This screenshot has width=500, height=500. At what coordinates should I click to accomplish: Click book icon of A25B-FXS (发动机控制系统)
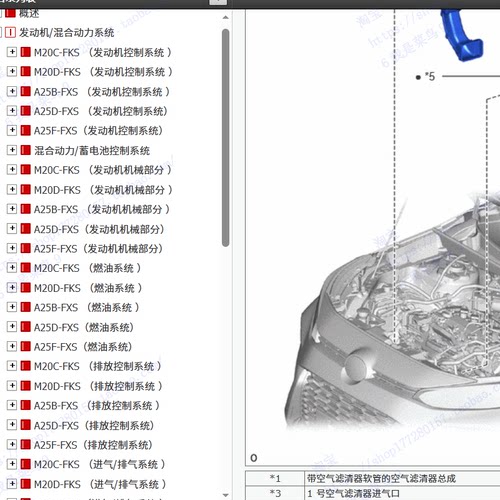[26, 91]
